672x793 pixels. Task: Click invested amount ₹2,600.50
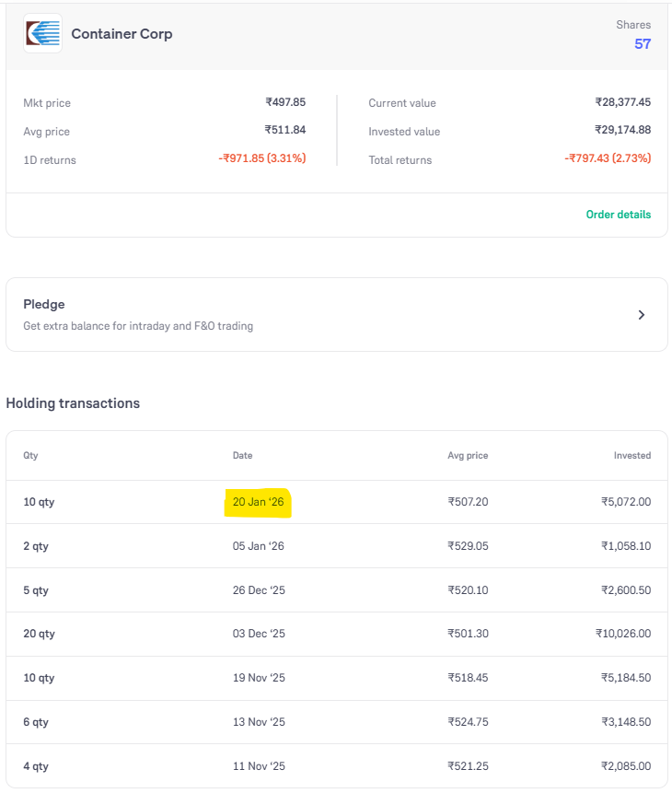[x=625, y=590]
